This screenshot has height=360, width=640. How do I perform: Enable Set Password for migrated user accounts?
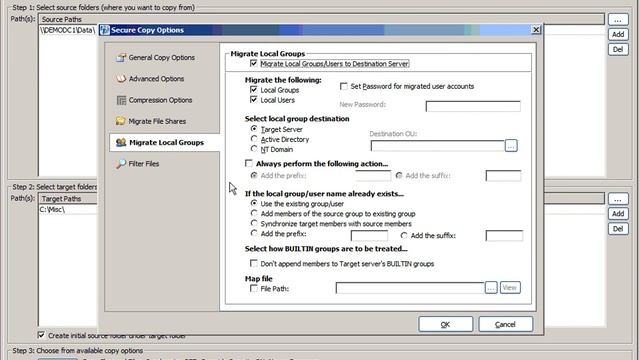[x=344, y=86]
